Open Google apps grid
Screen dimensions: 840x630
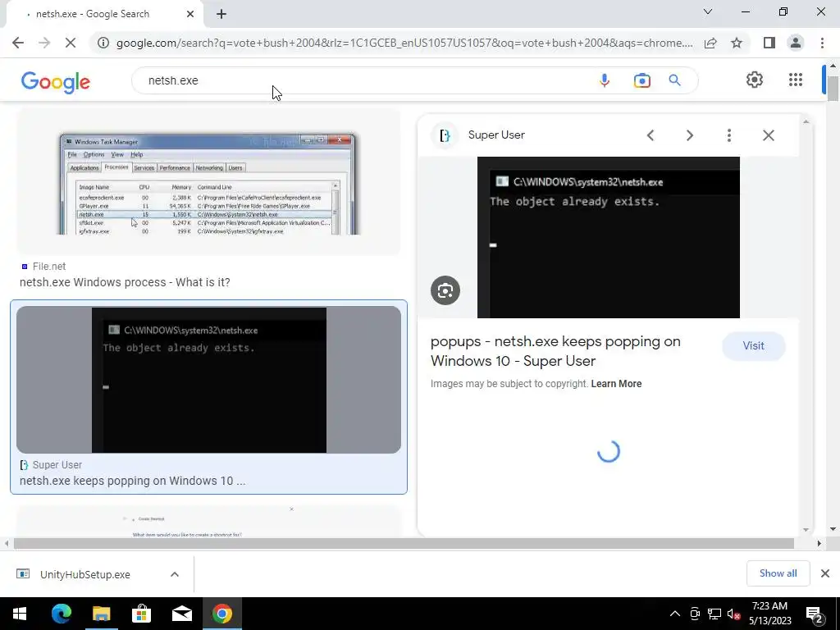[x=796, y=80]
